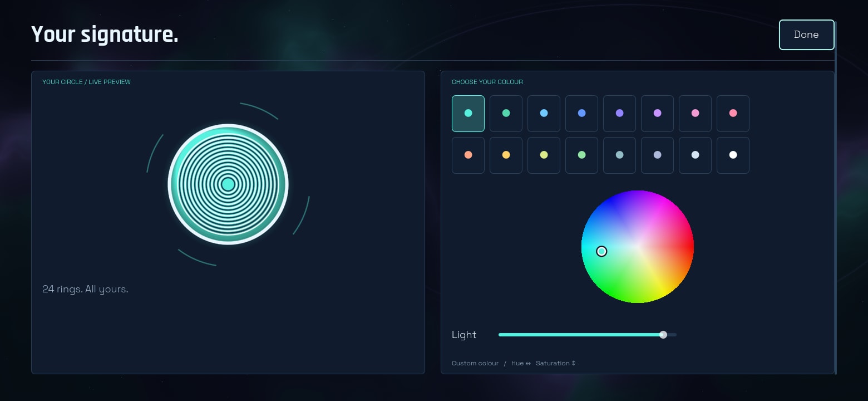Choose the grey-lavender colour swatch
Viewport: 868px width, 401px height.
[657, 155]
